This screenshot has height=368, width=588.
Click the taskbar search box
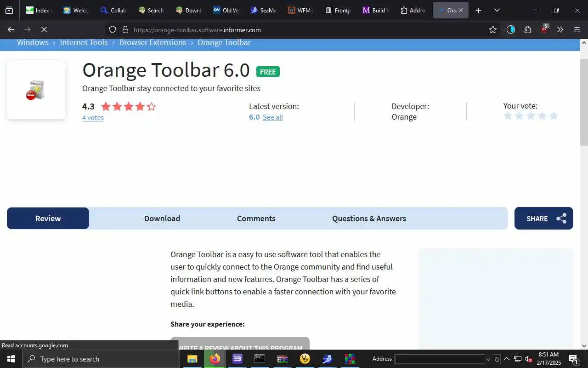[x=101, y=359]
